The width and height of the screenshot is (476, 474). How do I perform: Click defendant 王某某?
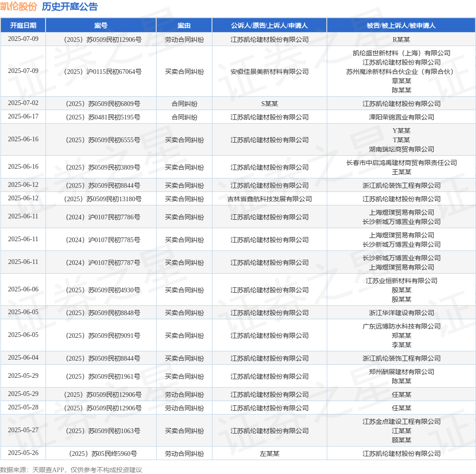[401, 172]
